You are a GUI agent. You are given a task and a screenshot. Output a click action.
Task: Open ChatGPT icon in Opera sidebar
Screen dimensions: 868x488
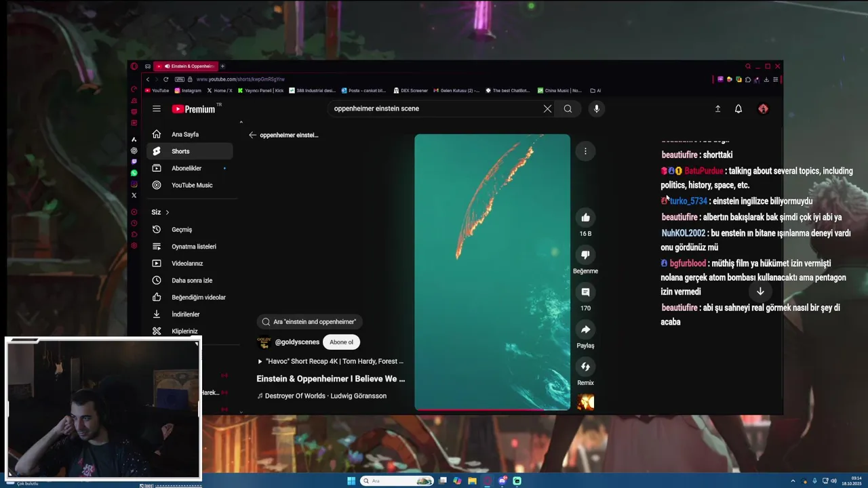134,150
